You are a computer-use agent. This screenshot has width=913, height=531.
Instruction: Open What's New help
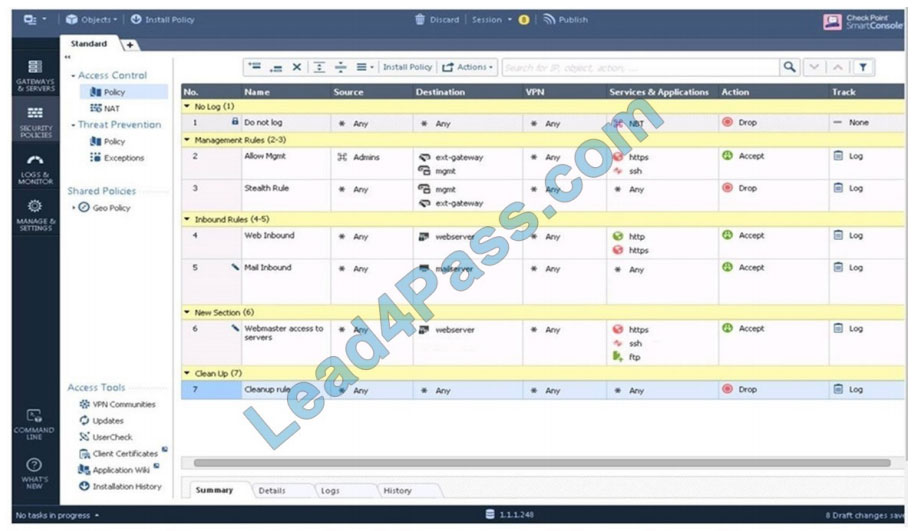pos(34,473)
